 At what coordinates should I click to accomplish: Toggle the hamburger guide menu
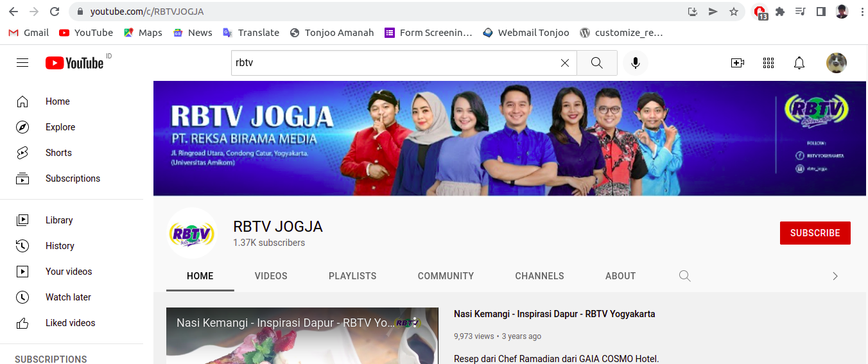[22, 63]
